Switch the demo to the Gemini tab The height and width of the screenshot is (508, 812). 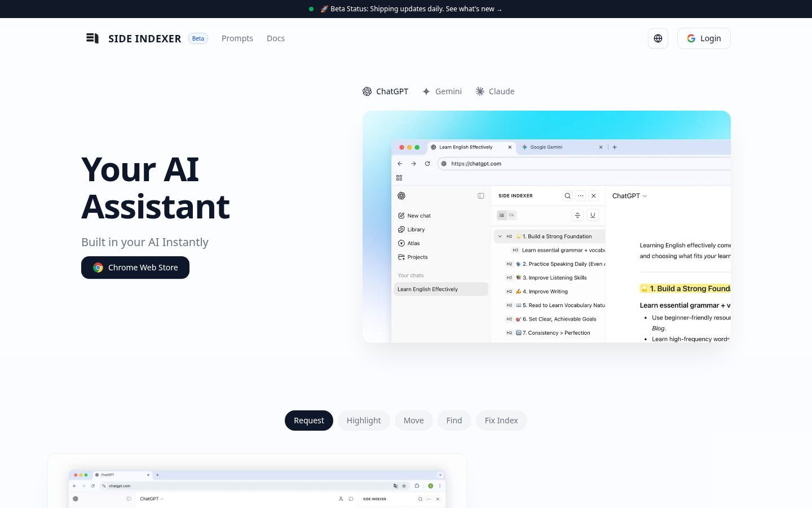point(442,91)
